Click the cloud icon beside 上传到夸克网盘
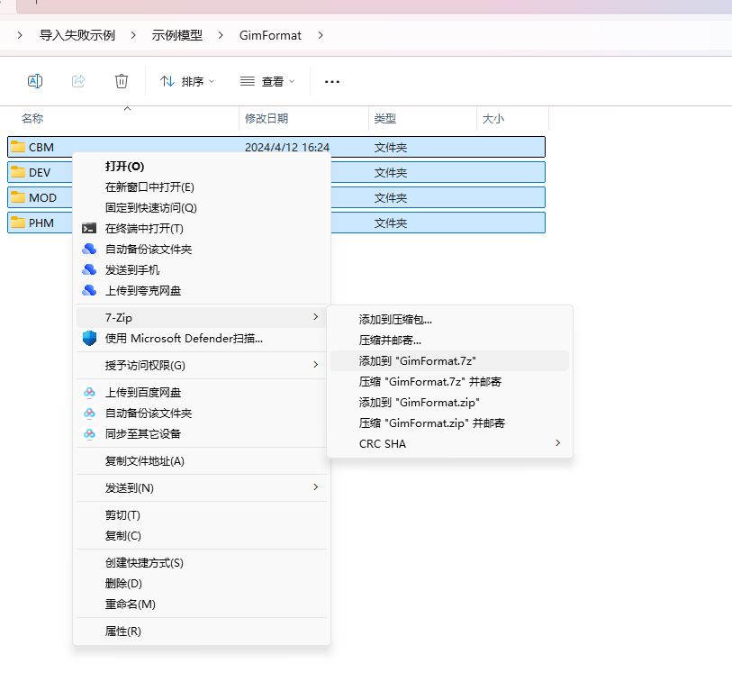The height and width of the screenshot is (700, 732). [89, 291]
